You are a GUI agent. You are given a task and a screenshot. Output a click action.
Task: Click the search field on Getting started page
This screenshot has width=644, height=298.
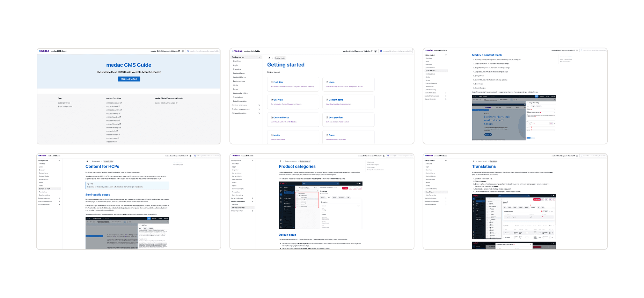396,51
